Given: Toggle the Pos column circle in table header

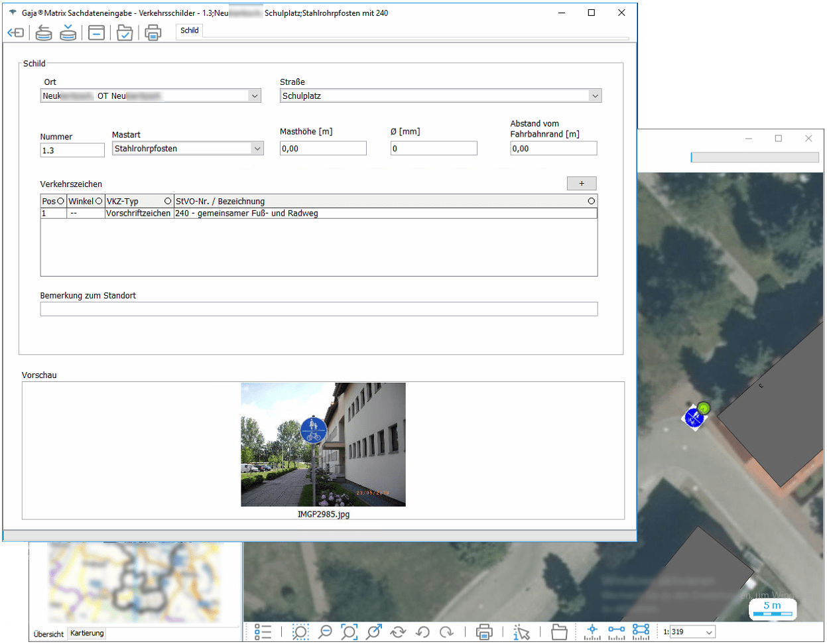Looking at the screenshot, I should click(61, 201).
